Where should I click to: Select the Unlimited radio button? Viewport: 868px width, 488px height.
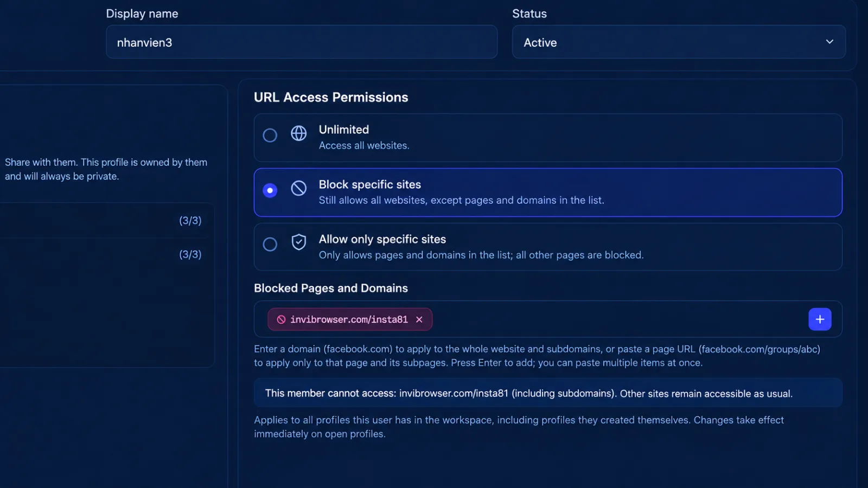point(270,135)
